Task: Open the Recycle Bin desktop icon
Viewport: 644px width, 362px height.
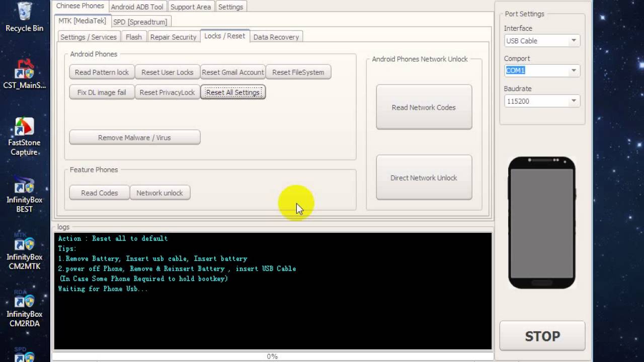Action: tap(24, 17)
